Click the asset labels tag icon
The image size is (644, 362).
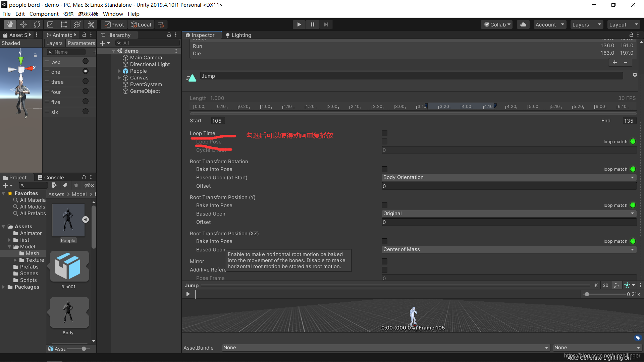638,338
